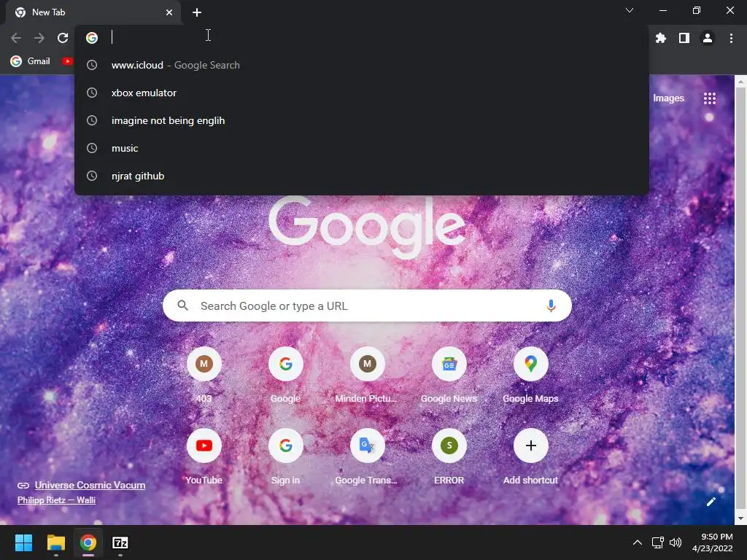Open the Extensions puzzle icon
Viewport: 747px width, 560px height.
point(660,38)
